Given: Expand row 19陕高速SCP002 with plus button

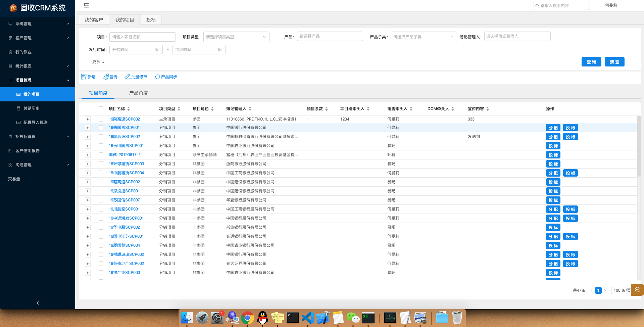Looking at the screenshot, I should point(88,119).
